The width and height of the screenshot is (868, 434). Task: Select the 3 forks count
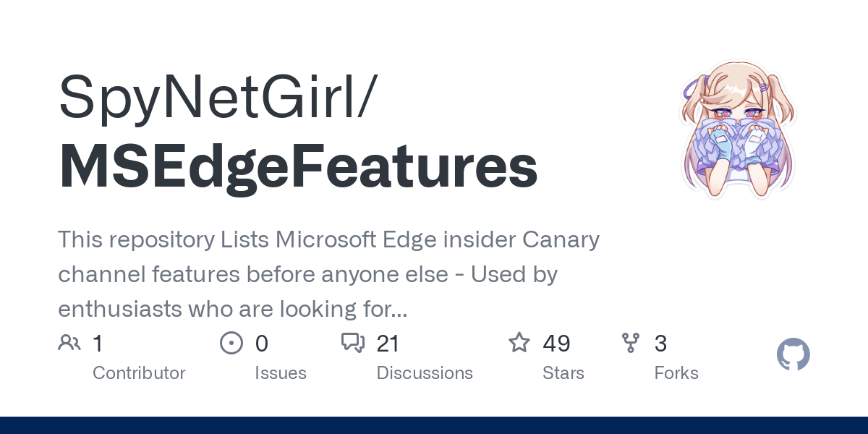tap(660, 343)
